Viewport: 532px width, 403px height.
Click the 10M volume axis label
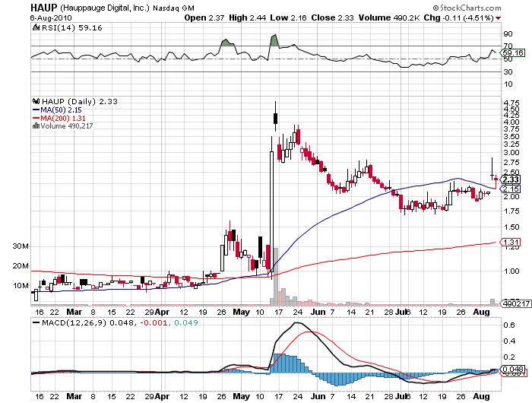point(21,286)
